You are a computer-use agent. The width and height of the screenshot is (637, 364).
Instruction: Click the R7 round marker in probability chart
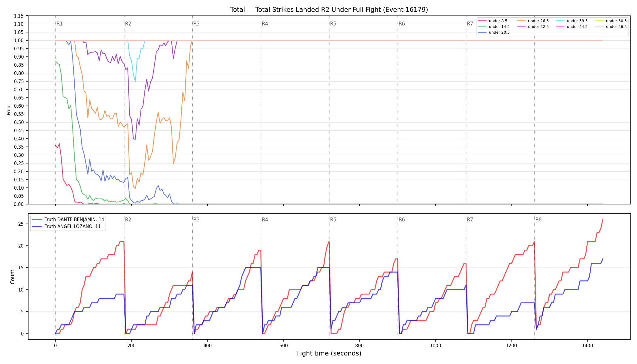(x=470, y=24)
